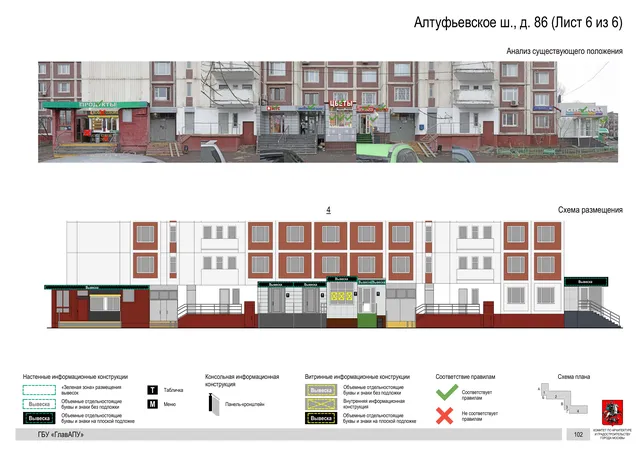Viewport: 640px width, 453px height.
Task: Click the 'Не соответствует правилам' label
Action: click(480, 416)
